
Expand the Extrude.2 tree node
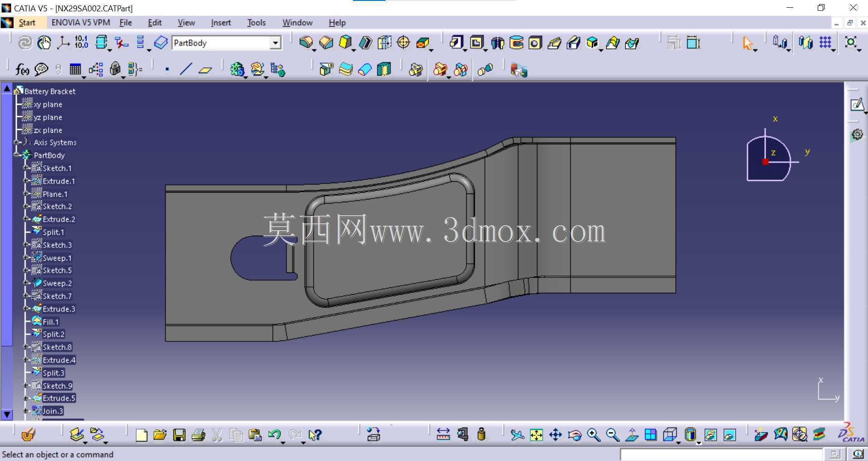click(x=26, y=219)
